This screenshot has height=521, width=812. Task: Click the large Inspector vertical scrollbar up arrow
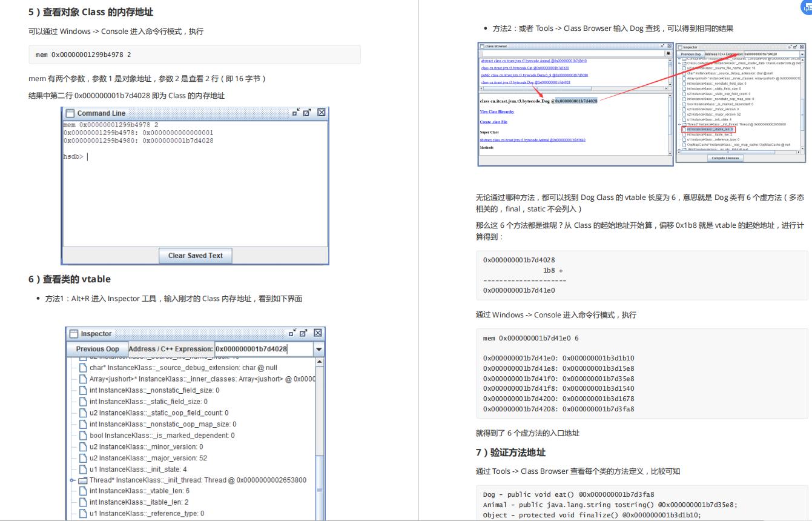click(x=320, y=362)
